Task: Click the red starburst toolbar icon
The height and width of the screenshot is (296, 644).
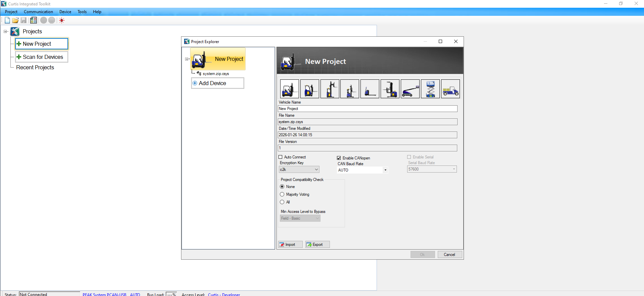Action: click(x=62, y=20)
